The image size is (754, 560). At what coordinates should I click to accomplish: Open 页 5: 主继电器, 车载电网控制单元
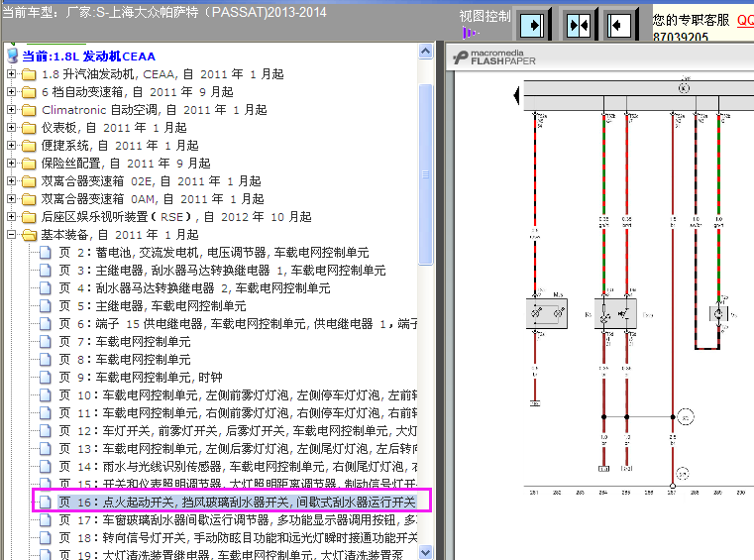click(x=153, y=306)
